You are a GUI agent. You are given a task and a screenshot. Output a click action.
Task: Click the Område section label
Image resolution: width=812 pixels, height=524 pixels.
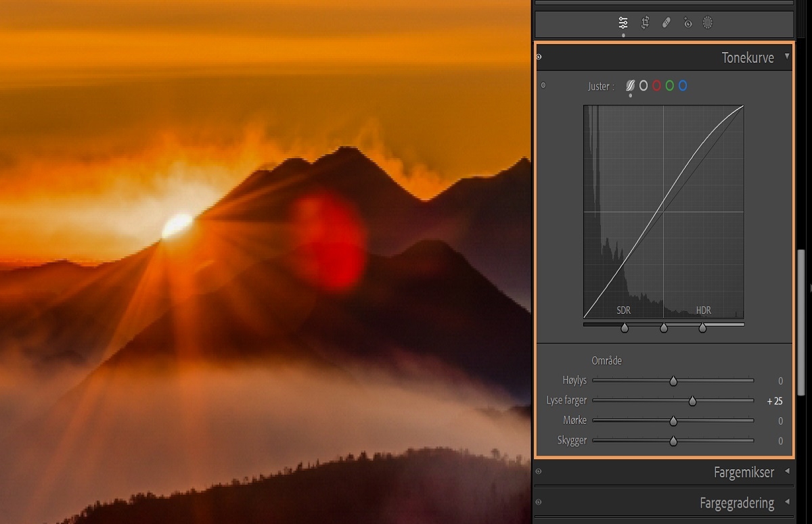pyautogui.click(x=606, y=360)
